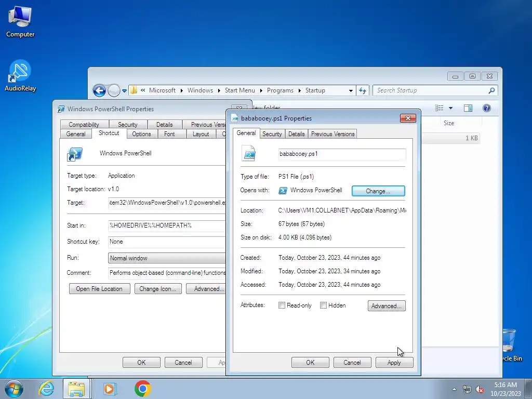This screenshot has height=399, width=532.
Task: Click Apply in bababooey.ps1 Properties
Action: click(394, 362)
